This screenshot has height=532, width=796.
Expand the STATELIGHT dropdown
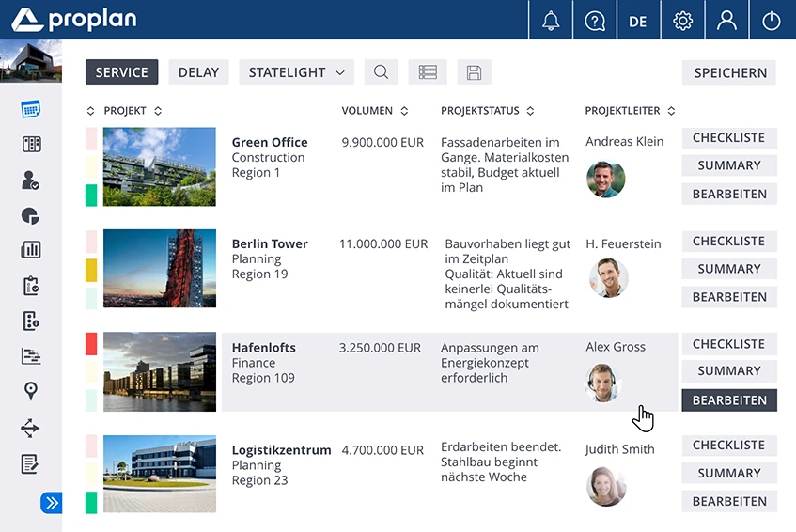pos(296,72)
